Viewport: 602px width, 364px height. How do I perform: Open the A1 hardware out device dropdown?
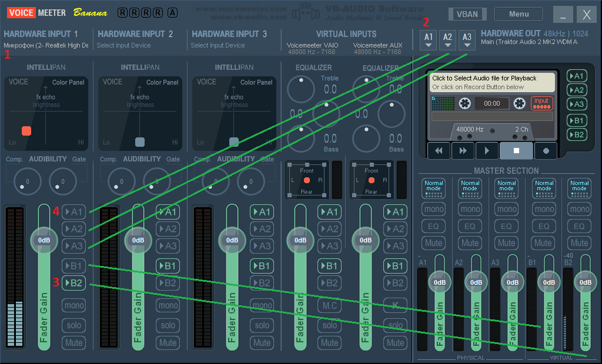(x=429, y=41)
